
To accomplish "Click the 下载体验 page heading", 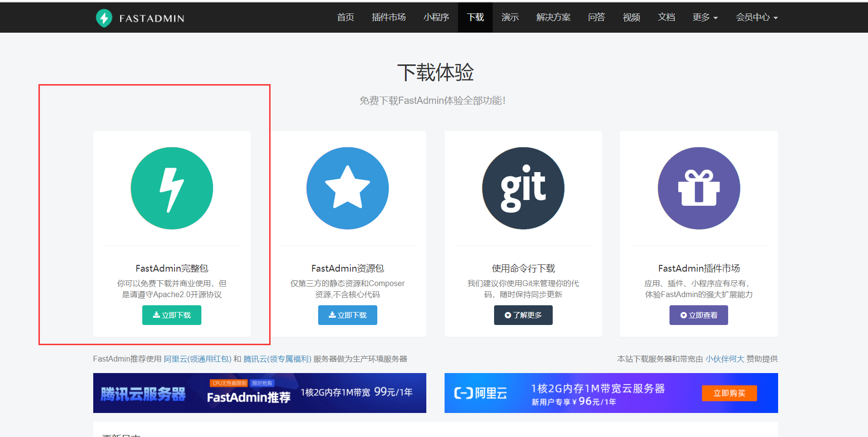I will click(x=435, y=73).
